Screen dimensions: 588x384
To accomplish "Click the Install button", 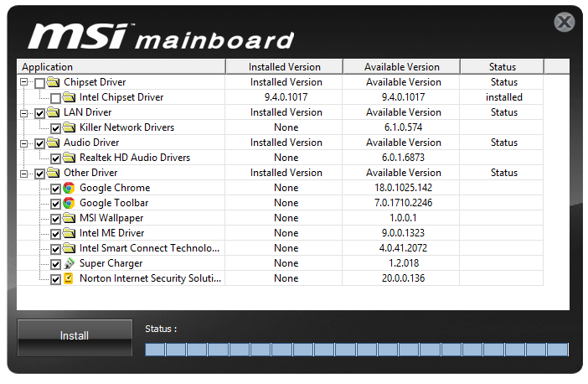I will (75, 337).
